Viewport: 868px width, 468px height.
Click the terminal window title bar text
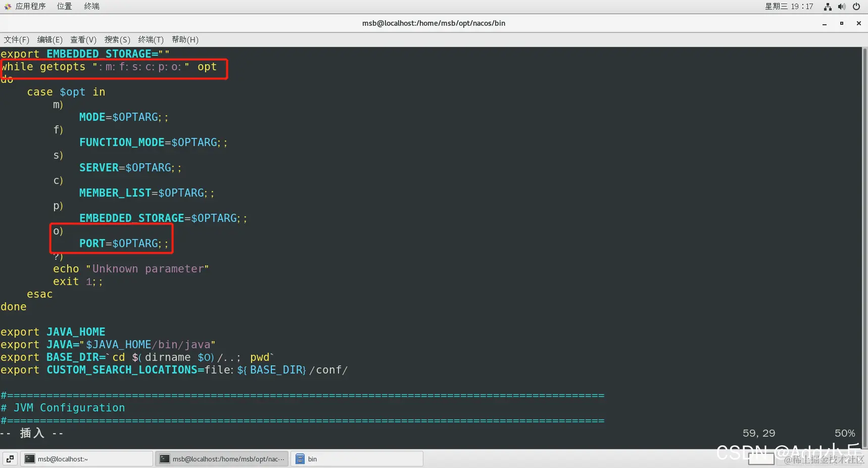433,23
